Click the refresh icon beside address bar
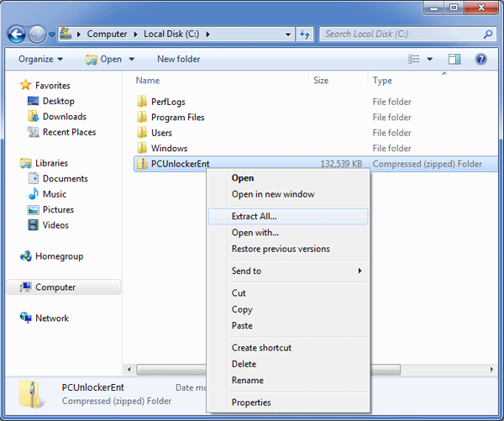Viewport: 504px width, 421px height. (304, 34)
